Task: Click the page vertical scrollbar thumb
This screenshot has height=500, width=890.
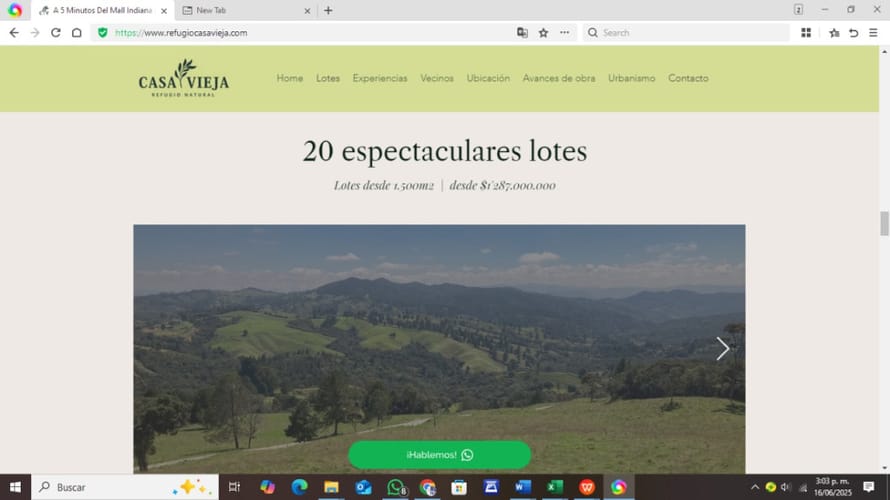Action: click(x=884, y=224)
